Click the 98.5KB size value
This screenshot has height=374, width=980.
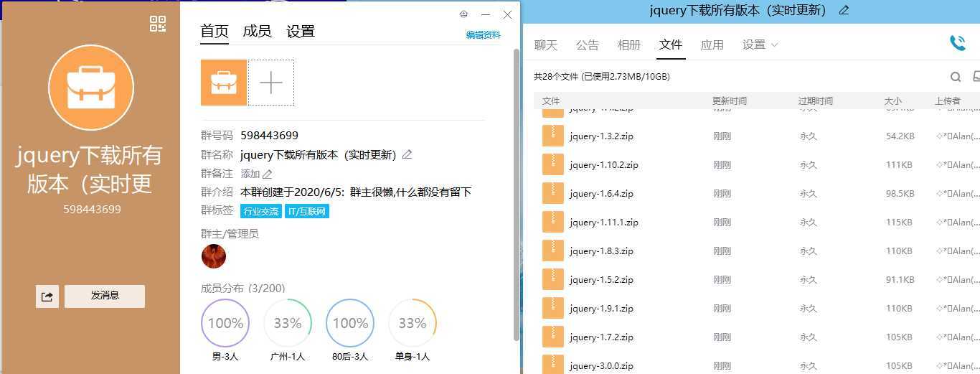[x=900, y=194]
